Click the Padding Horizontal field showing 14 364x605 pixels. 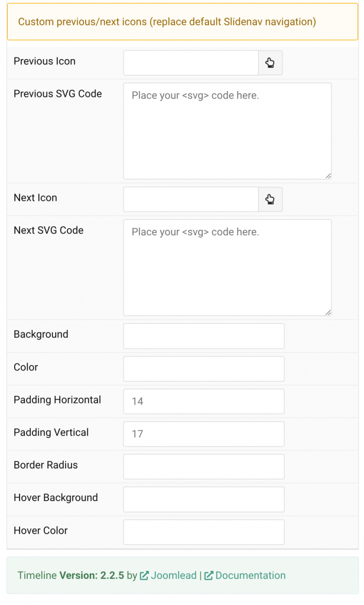pyautogui.click(x=203, y=401)
